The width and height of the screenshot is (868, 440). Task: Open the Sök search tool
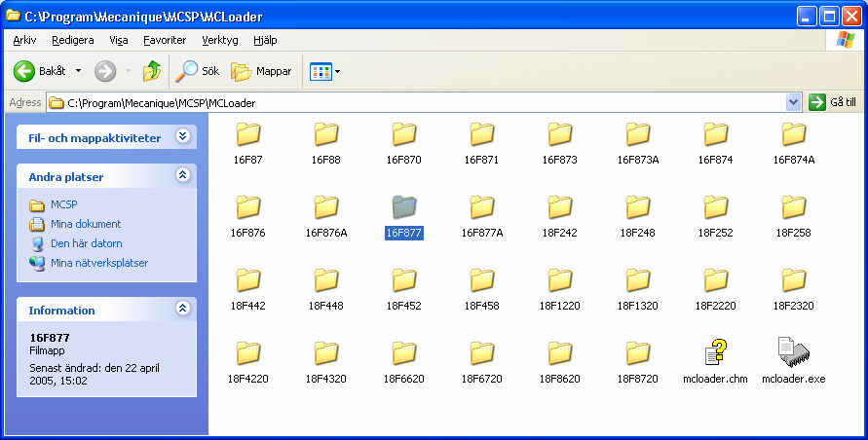point(197,71)
